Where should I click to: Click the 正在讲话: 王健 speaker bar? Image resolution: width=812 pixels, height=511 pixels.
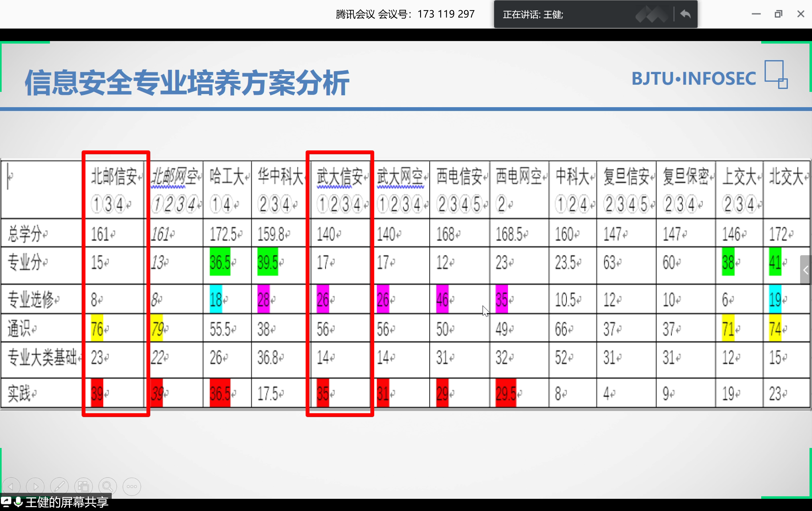click(x=533, y=15)
